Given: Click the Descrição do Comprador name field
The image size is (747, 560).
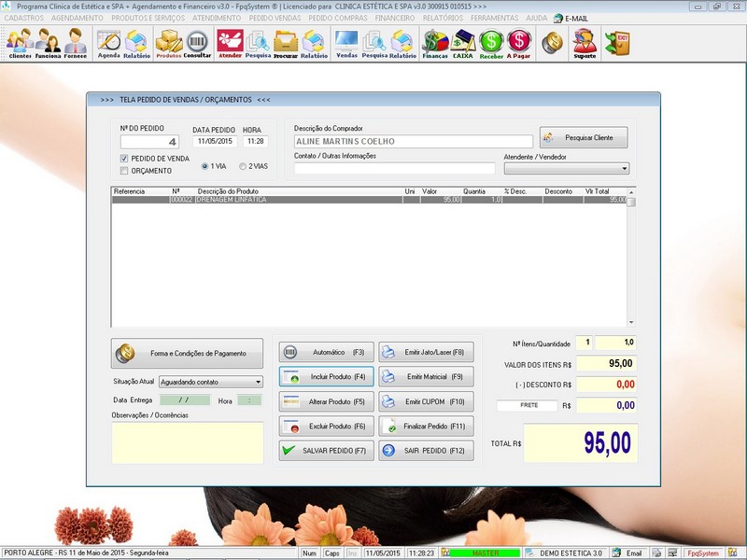Looking at the screenshot, I should (414, 142).
